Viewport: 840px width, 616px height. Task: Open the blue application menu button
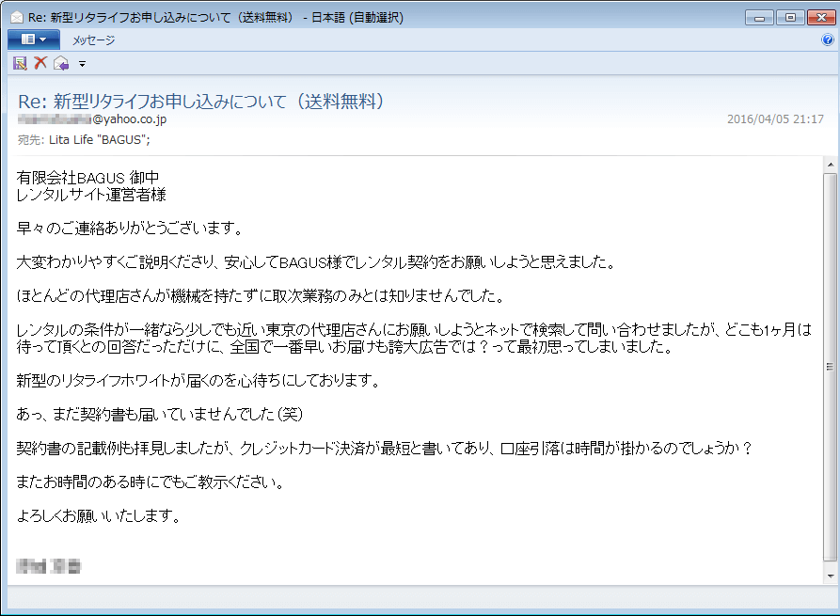33,39
